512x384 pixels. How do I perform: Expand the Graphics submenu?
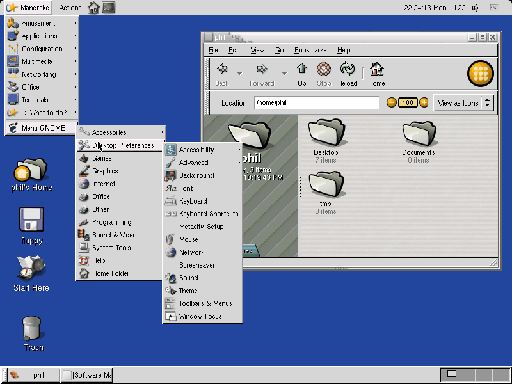(x=119, y=171)
